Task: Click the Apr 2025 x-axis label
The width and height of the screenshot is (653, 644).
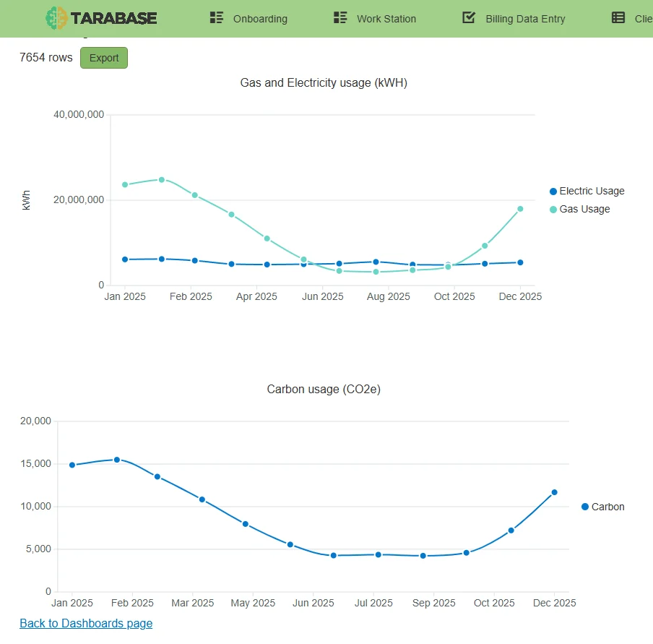Action: point(256,296)
